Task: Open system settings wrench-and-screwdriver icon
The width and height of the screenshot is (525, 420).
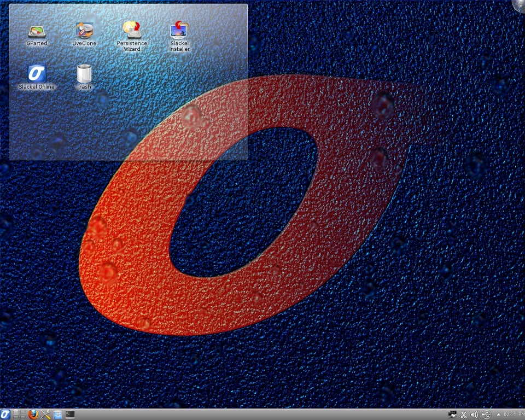Action: (x=45, y=415)
